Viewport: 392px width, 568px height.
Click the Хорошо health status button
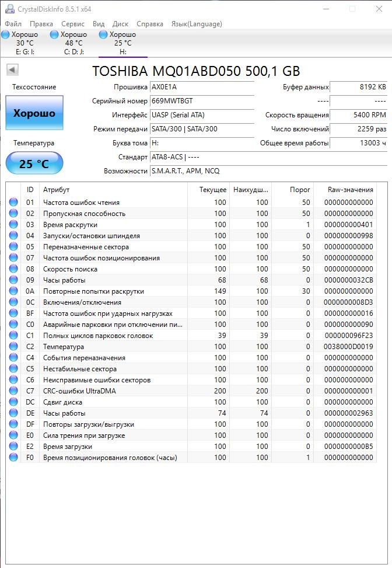tap(34, 113)
